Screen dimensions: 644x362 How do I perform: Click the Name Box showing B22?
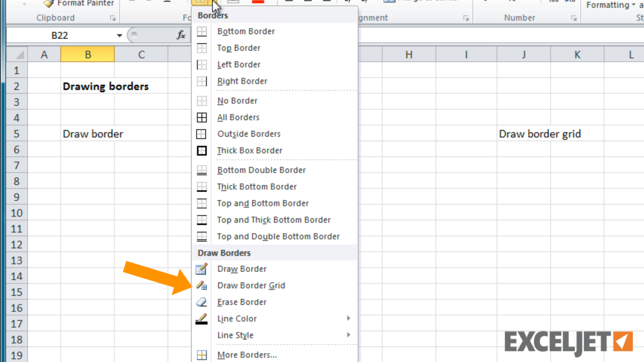tap(60, 36)
